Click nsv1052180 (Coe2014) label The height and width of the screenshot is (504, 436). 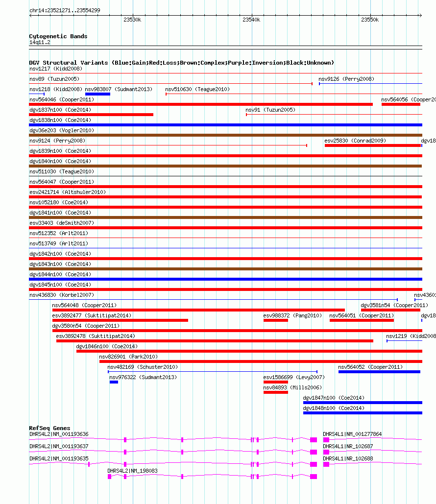[x=58, y=202]
